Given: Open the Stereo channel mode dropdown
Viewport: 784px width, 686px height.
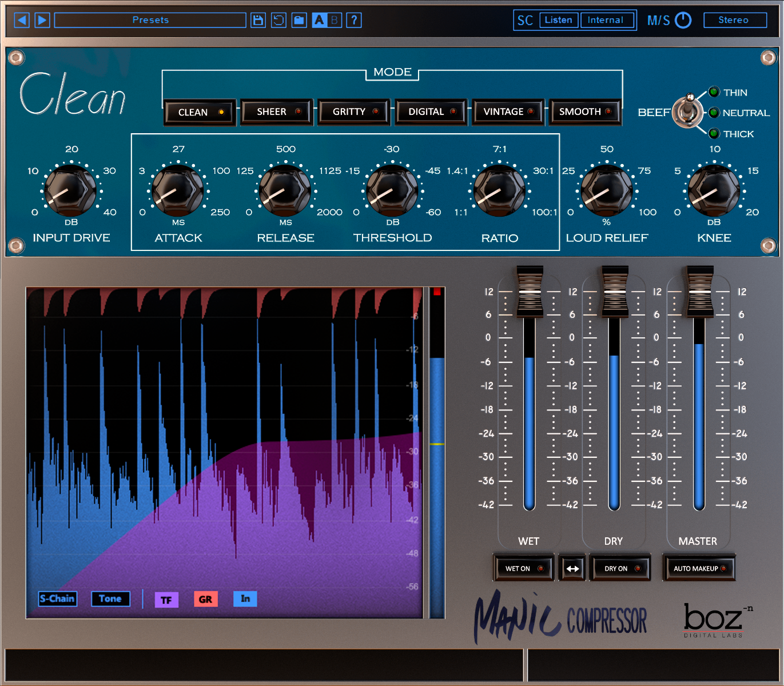Looking at the screenshot, I should pyautogui.click(x=735, y=20).
